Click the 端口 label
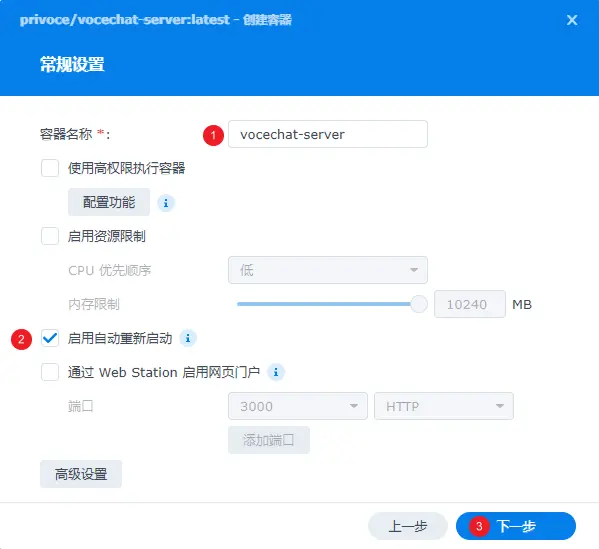Viewport: 599px width, 549px height. (x=81, y=406)
